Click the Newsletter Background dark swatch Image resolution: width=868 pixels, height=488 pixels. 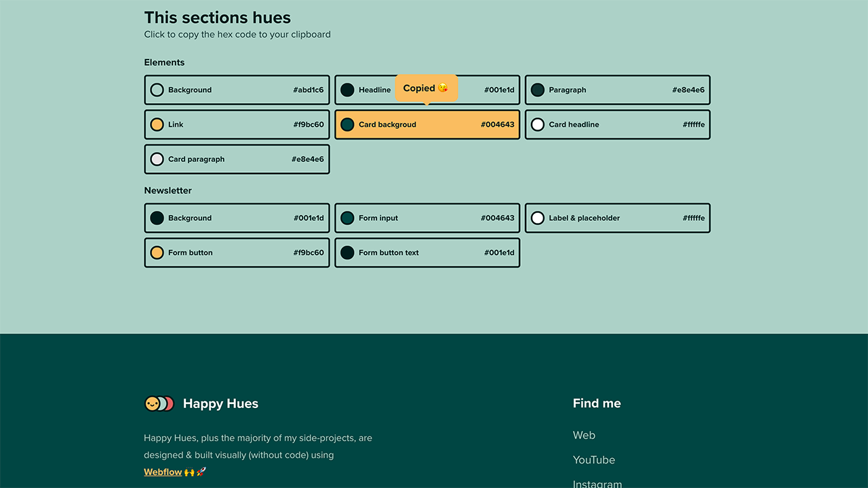pyautogui.click(x=157, y=218)
